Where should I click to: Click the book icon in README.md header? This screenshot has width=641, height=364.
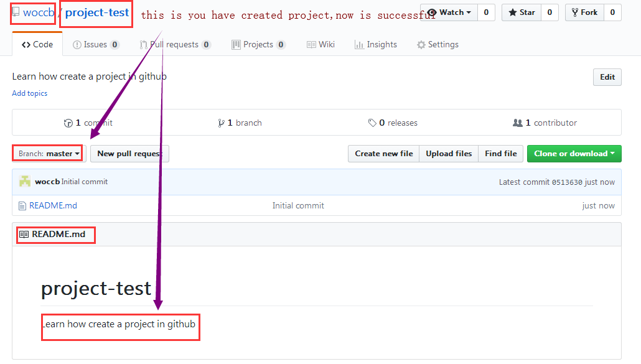click(24, 235)
